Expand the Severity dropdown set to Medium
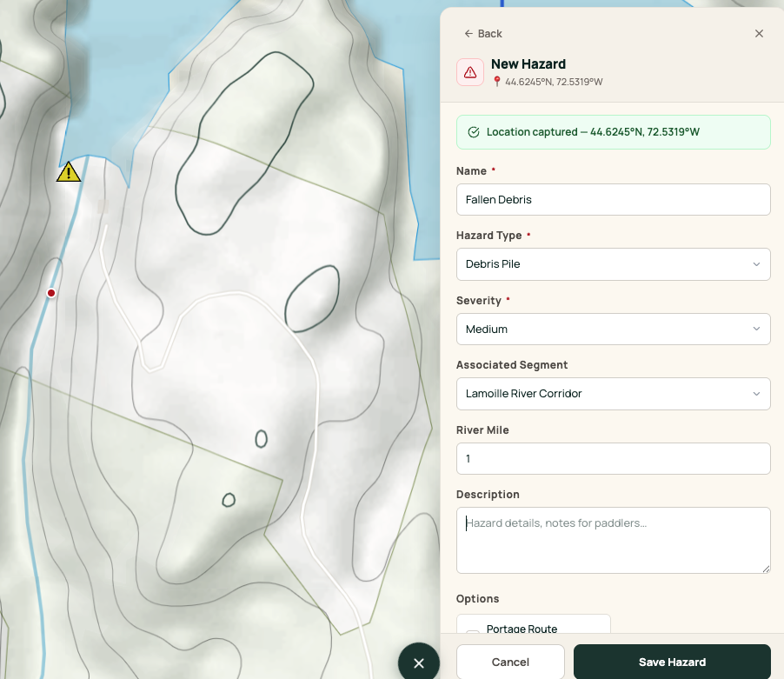 pyautogui.click(x=613, y=330)
